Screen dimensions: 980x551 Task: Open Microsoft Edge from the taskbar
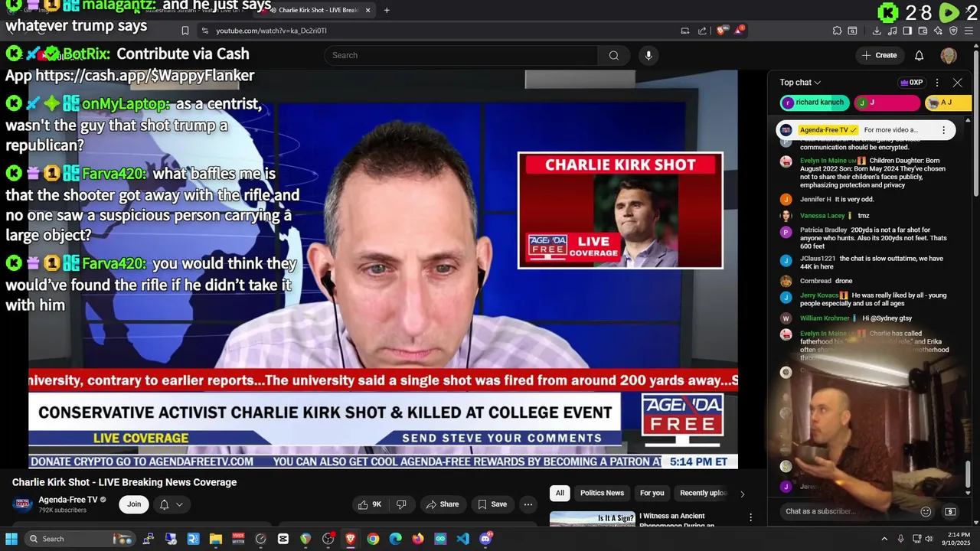pyautogui.click(x=395, y=539)
